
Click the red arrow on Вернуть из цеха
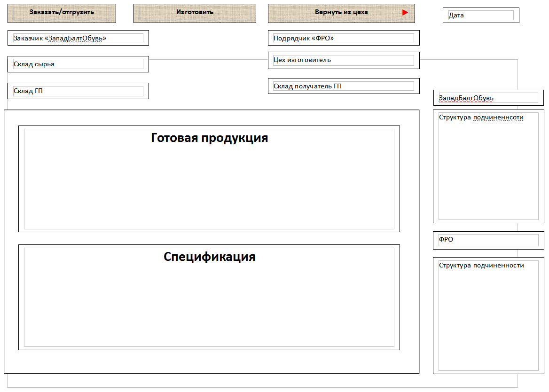coord(405,13)
